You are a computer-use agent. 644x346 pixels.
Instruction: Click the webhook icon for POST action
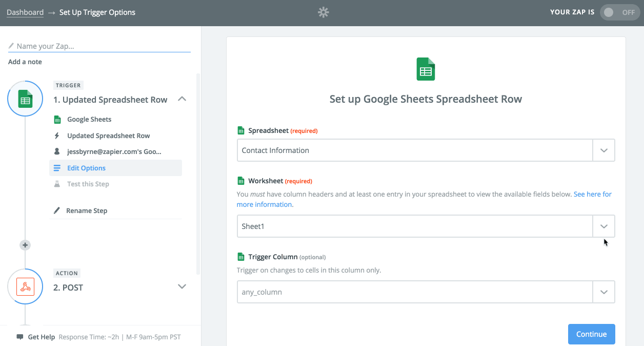[25, 286]
